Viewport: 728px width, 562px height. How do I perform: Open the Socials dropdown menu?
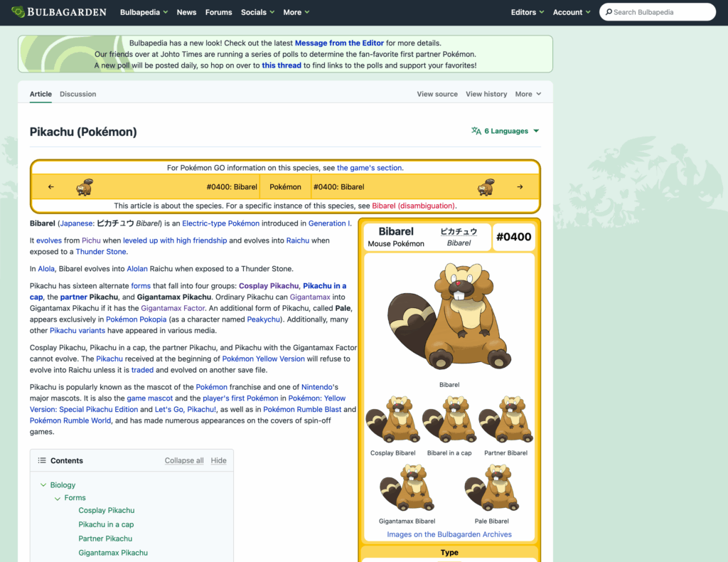point(257,12)
